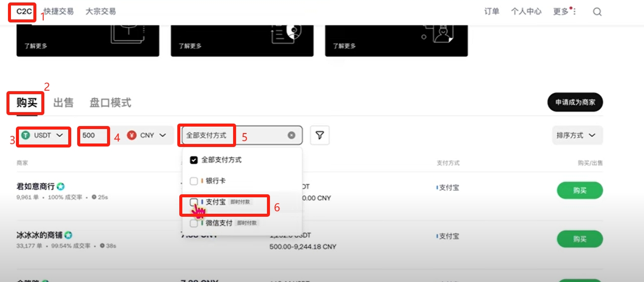Check the 银行卡 payment option
The width and height of the screenshot is (644, 282).
coord(194,181)
